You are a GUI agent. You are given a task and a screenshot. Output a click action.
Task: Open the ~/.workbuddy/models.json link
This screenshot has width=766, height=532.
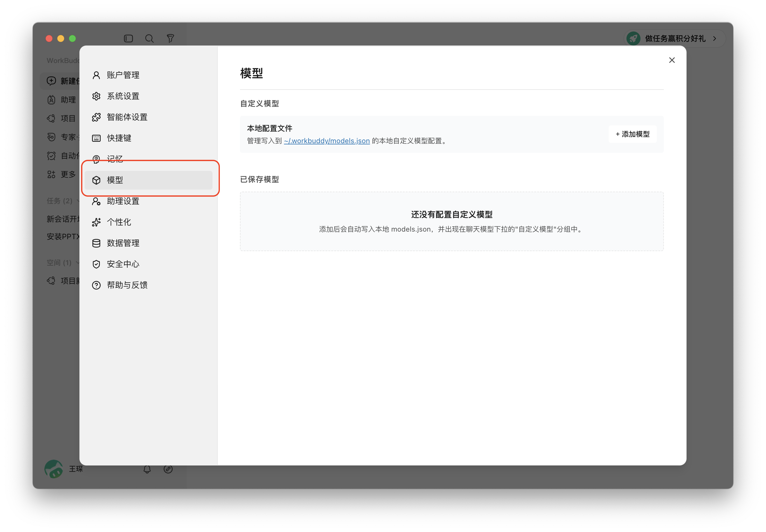(327, 141)
